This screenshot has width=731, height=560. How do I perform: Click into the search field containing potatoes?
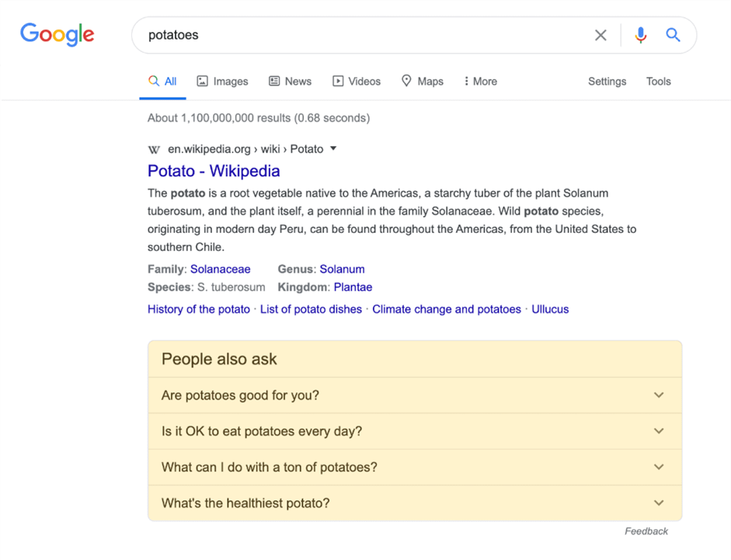pyautogui.click(x=357, y=35)
